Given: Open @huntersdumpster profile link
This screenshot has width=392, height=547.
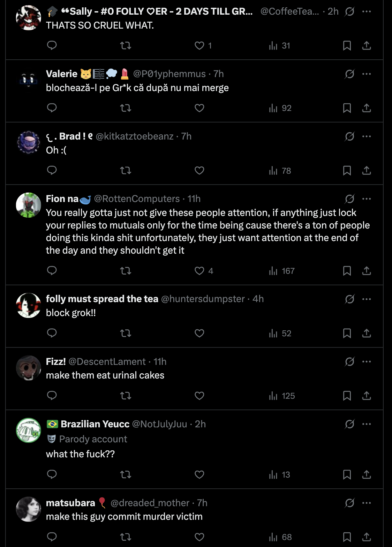Looking at the screenshot, I should pos(203,299).
